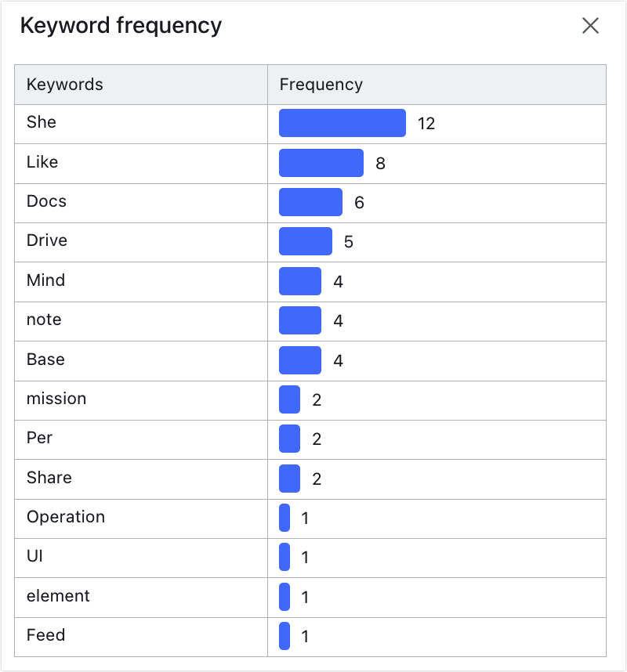
Task: Select the keyword "Feed"
Action: pos(45,635)
